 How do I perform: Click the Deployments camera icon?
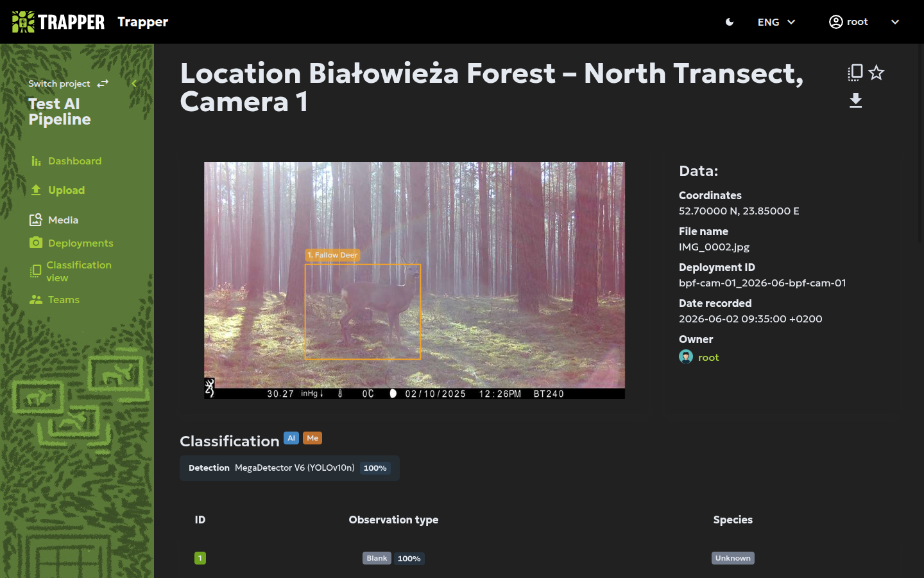pos(36,243)
